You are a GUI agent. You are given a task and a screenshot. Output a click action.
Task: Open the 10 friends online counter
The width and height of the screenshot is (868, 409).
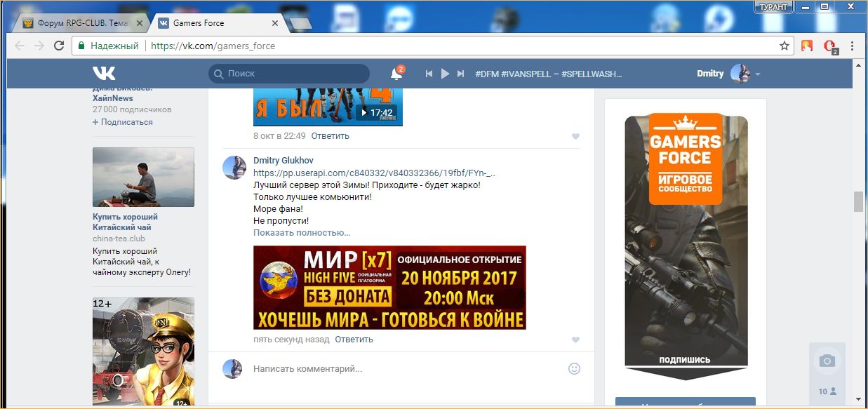click(827, 391)
